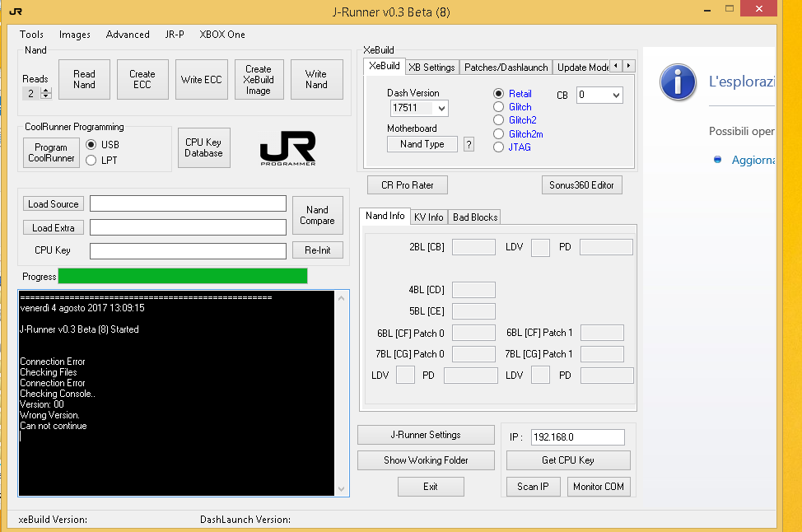The width and height of the screenshot is (802, 532).
Task: Click the 2BL [CB] value field
Action: (473, 247)
